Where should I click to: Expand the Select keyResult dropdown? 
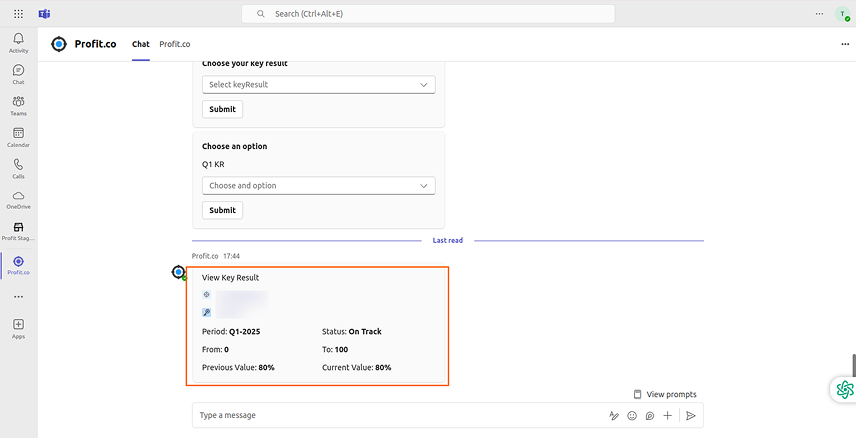coord(319,85)
